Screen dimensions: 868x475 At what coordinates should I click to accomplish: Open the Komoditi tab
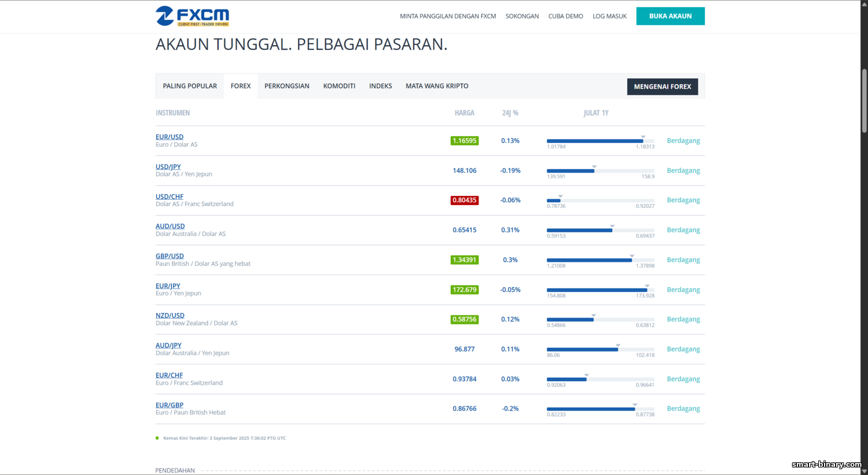pyautogui.click(x=339, y=86)
